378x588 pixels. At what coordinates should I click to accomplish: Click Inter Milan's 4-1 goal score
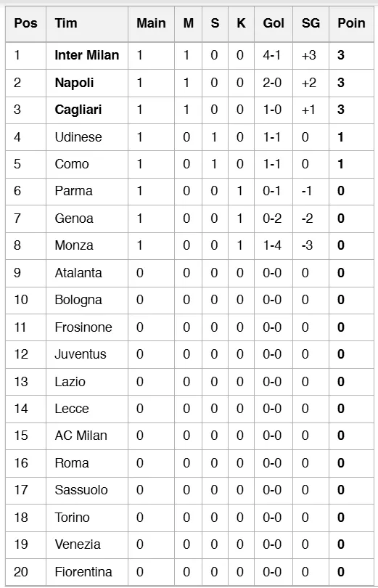[271, 55]
